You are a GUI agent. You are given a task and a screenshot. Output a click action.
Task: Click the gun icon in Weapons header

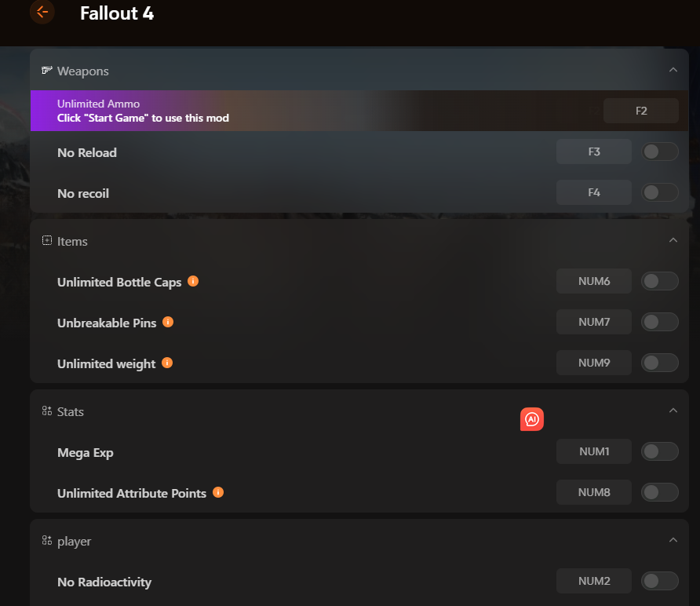click(47, 70)
